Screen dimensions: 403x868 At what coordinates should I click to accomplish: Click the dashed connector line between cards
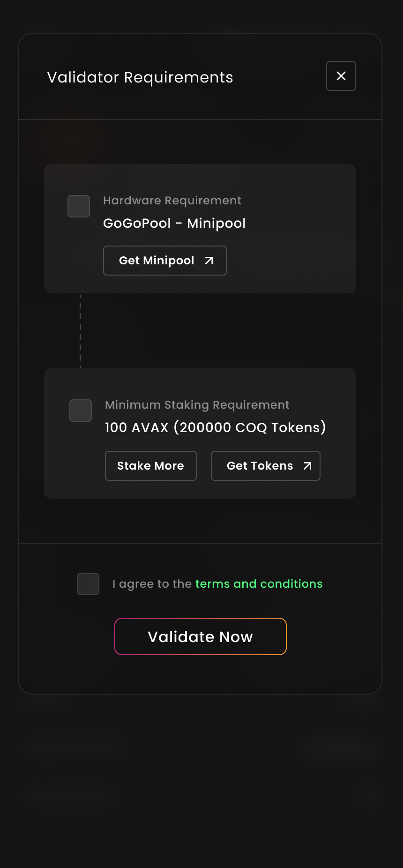pyautogui.click(x=80, y=331)
